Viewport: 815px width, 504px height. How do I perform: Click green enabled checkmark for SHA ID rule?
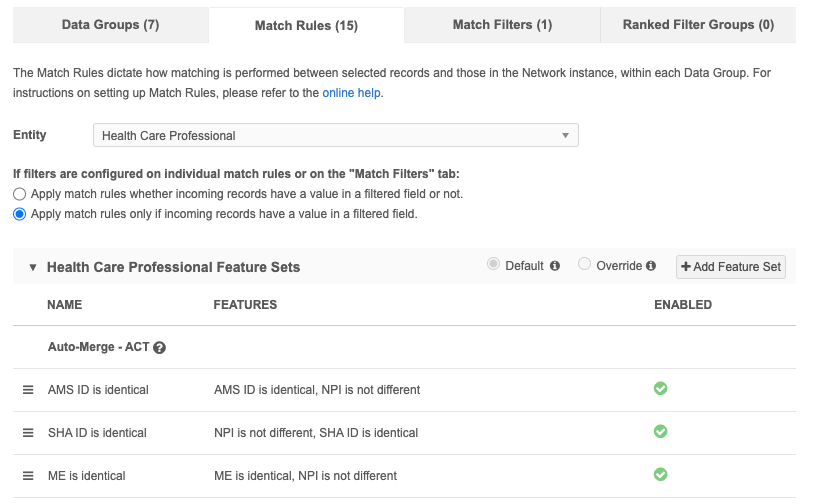coord(660,431)
